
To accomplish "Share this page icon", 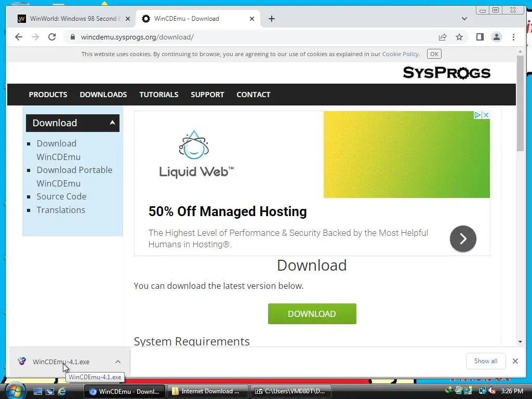I will [443, 37].
